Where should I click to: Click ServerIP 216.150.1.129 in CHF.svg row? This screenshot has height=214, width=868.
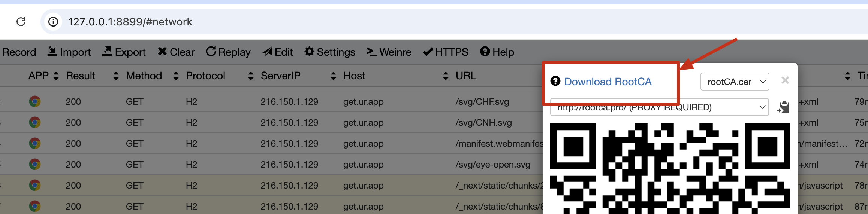coord(289,102)
